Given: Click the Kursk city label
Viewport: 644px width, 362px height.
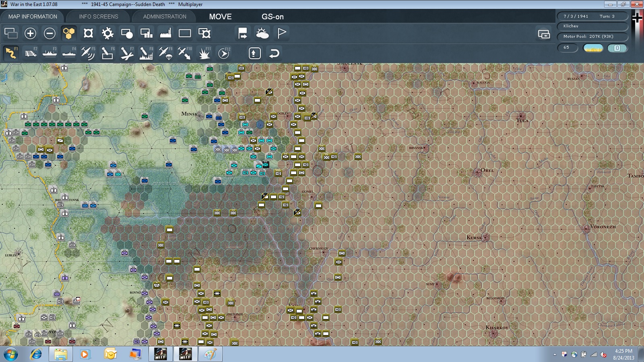Looking at the screenshot, I should 474,238.
